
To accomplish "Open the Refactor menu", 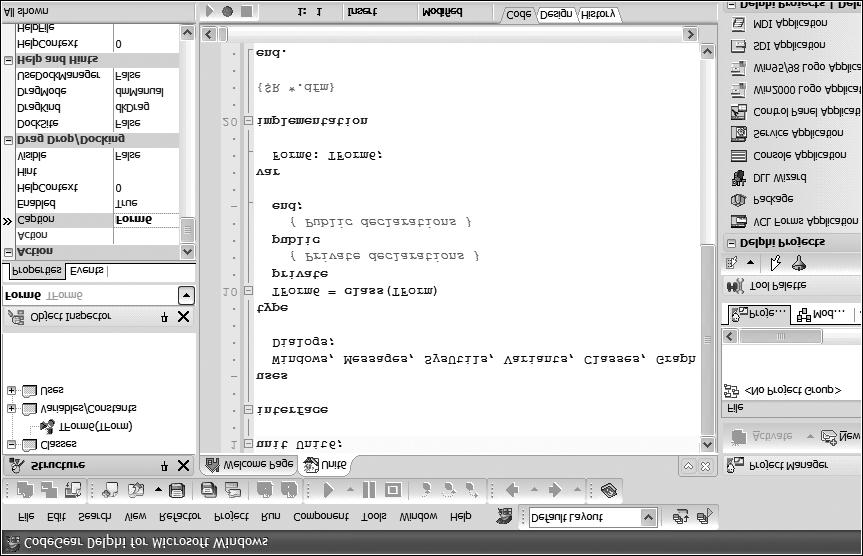I will tap(179, 516).
